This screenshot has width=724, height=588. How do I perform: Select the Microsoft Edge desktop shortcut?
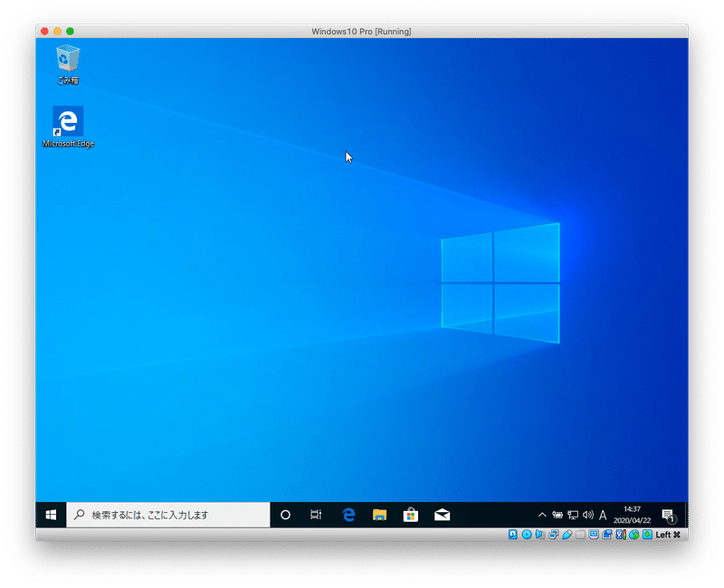click(x=68, y=127)
